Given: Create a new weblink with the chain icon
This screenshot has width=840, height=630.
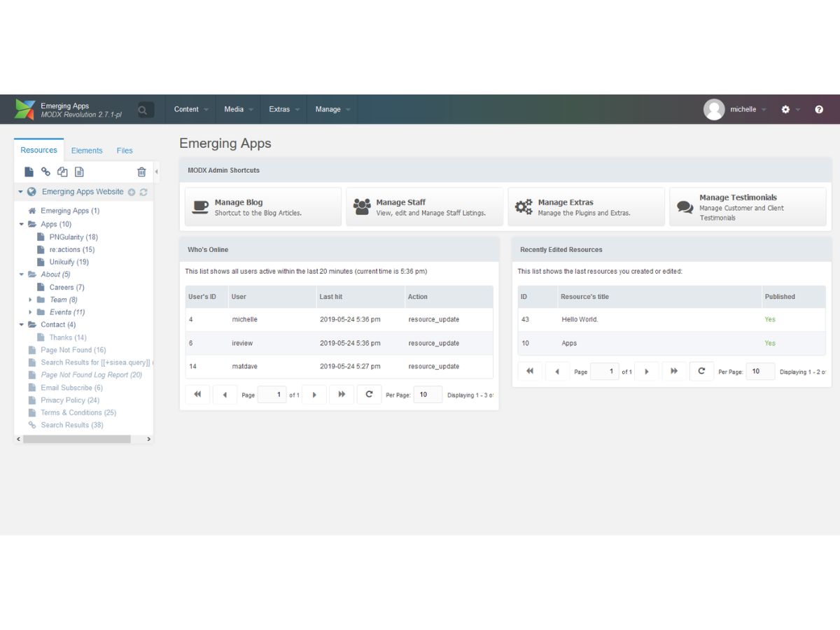Looking at the screenshot, I should click(45, 171).
